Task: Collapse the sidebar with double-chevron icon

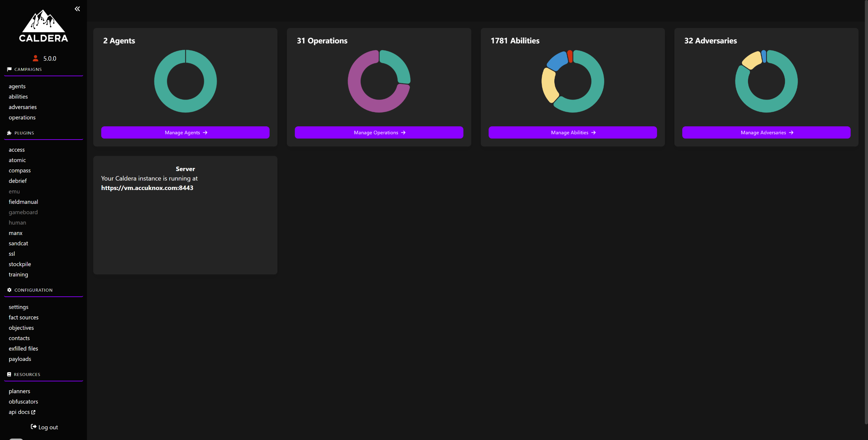Action: pos(77,9)
